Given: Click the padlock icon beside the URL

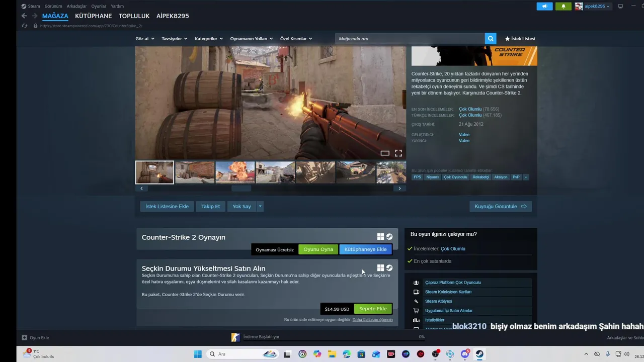Looking at the screenshot, I should pos(35,26).
